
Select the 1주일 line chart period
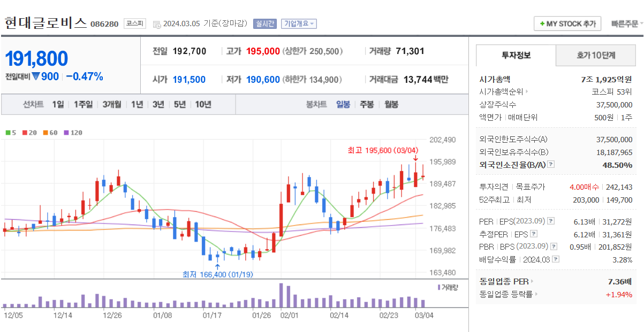tap(83, 104)
